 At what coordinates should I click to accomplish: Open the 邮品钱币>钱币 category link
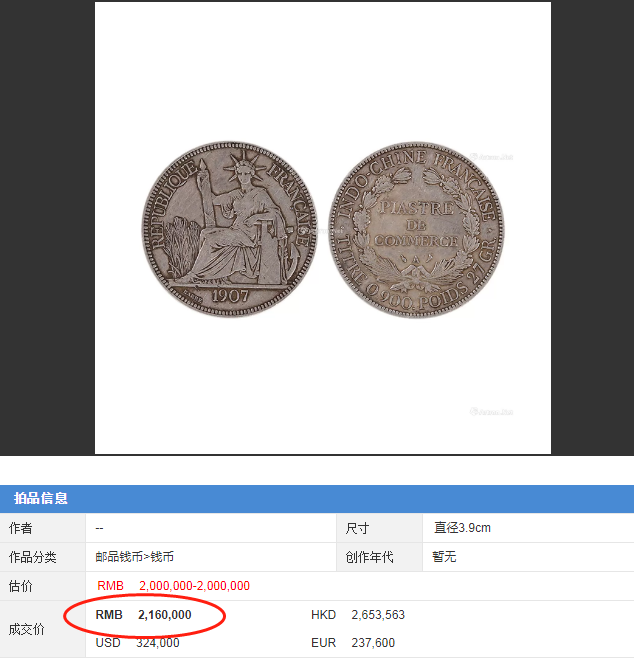tap(134, 557)
